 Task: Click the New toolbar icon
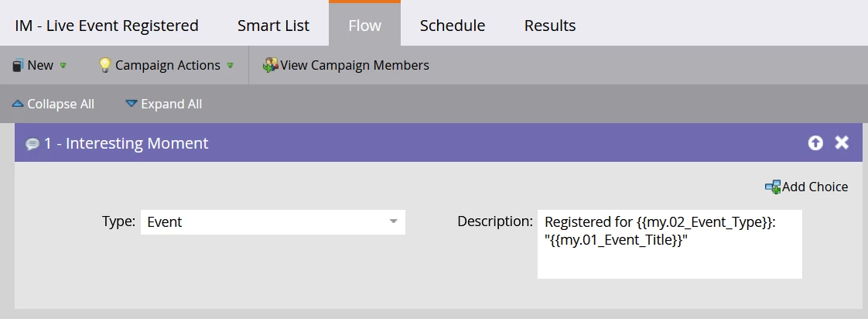click(x=19, y=66)
